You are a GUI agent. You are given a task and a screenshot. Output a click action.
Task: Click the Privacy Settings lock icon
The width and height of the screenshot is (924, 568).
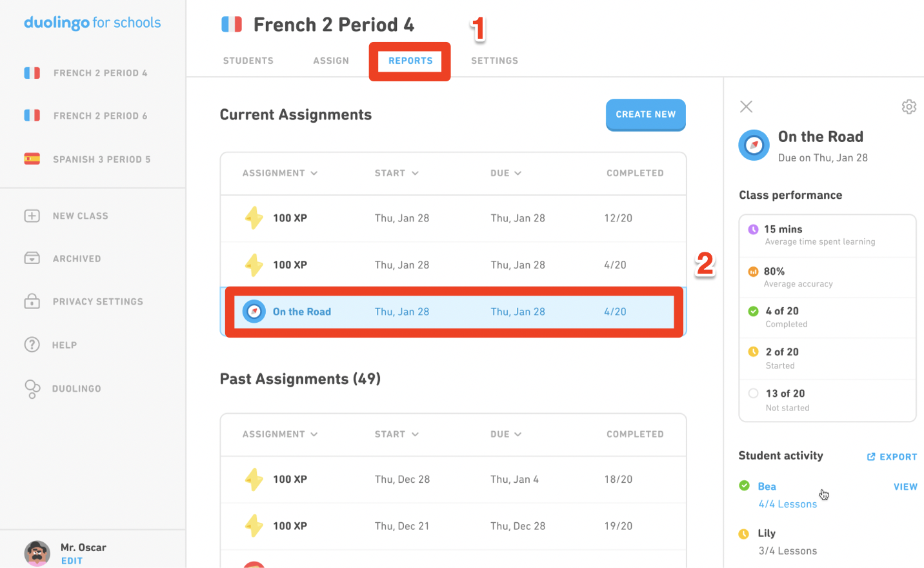point(32,301)
